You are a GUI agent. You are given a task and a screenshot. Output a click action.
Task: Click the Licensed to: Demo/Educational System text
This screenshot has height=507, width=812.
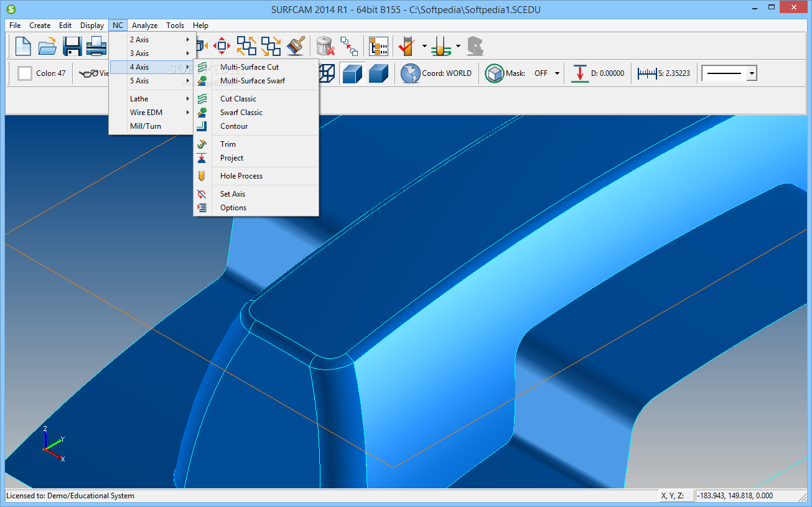coord(70,496)
